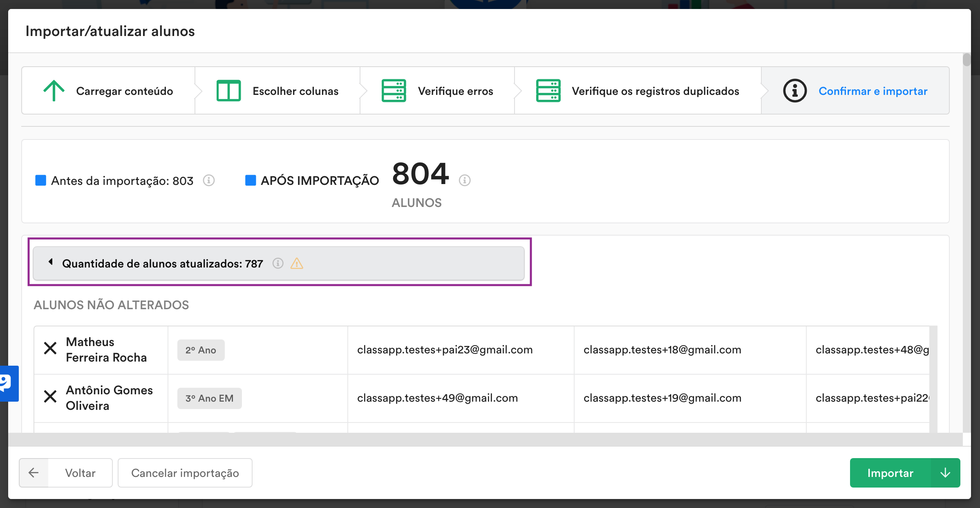Toggle the blue square beside Antes da importação

[40, 180]
